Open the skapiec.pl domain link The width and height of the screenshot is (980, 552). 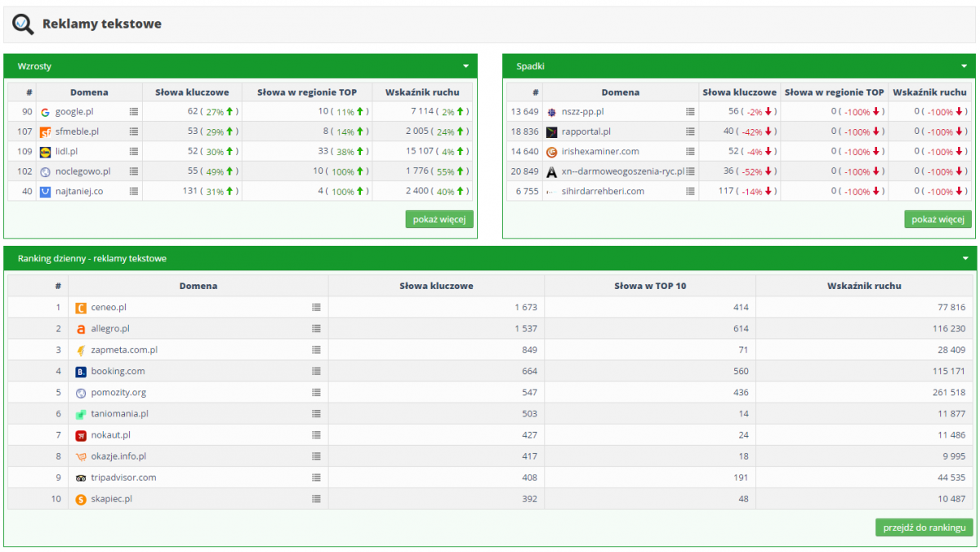(111, 499)
